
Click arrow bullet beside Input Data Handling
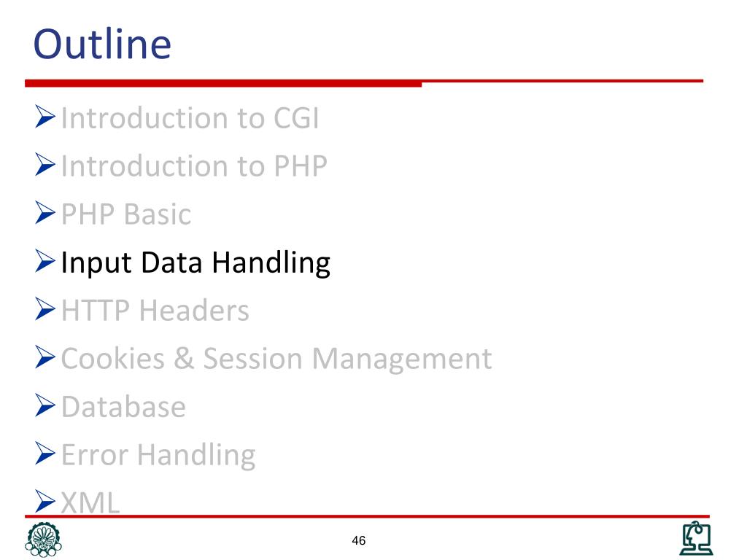(45, 261)
